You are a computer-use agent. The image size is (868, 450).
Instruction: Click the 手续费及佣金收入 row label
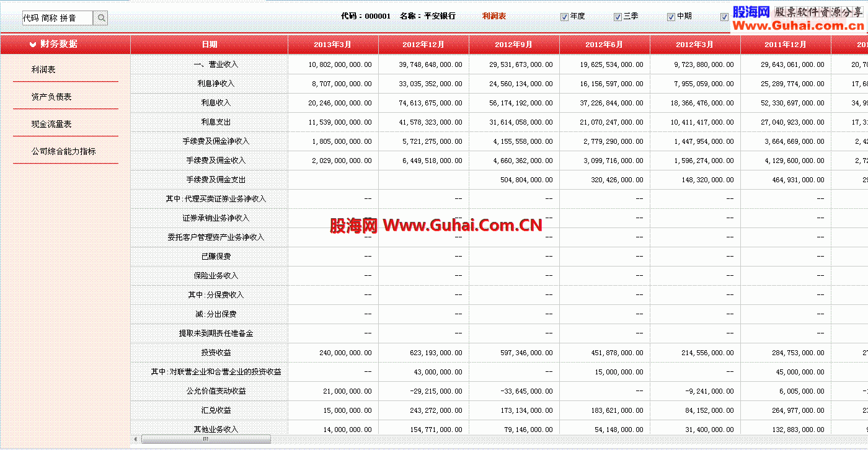(216, 161)
